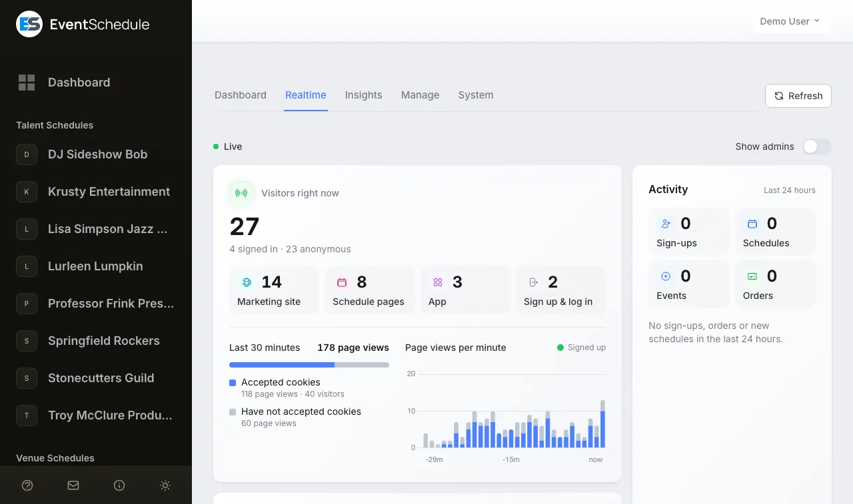The width and height of the screenshot is (853, 504).
Task: Switch to the Dashboard tab
Action: (x=241, y=95)
